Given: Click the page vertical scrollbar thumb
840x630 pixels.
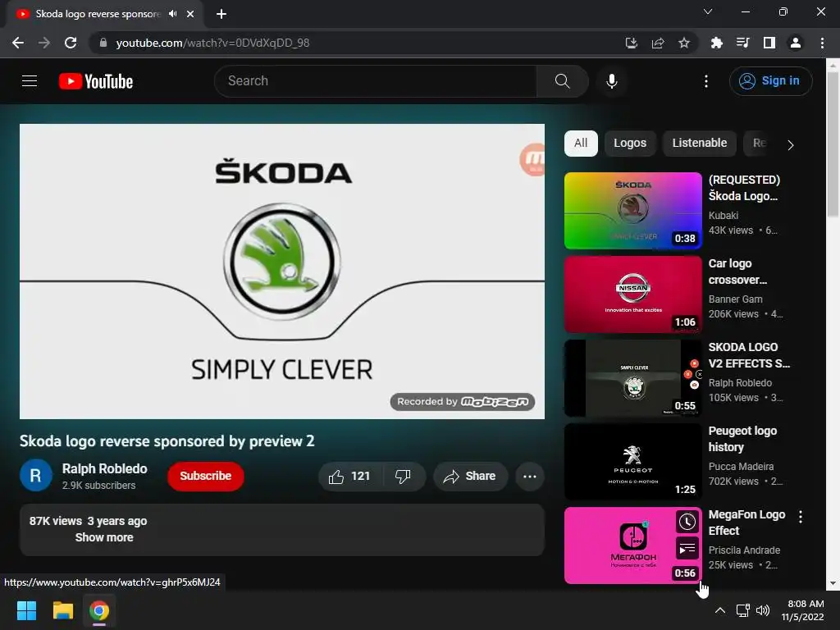Looking at the screenshot, I should click(833, 144).
